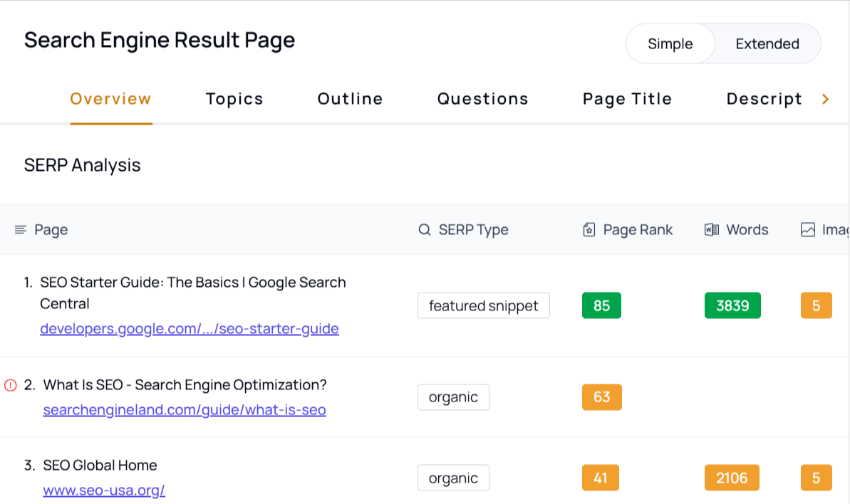Click the 2106 words badge
The image size is (850, 504).
tap(732, 478)
